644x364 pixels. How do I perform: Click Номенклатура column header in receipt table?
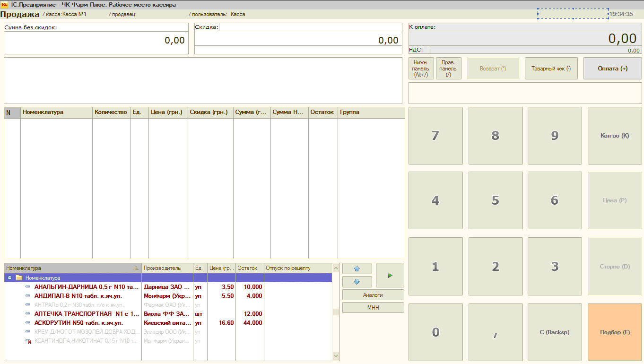56,113
